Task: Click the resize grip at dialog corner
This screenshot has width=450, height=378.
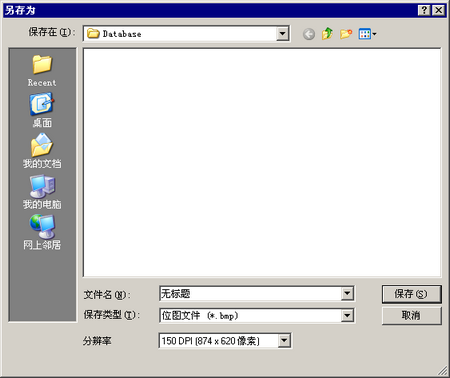Action: [x=443, y=370]
